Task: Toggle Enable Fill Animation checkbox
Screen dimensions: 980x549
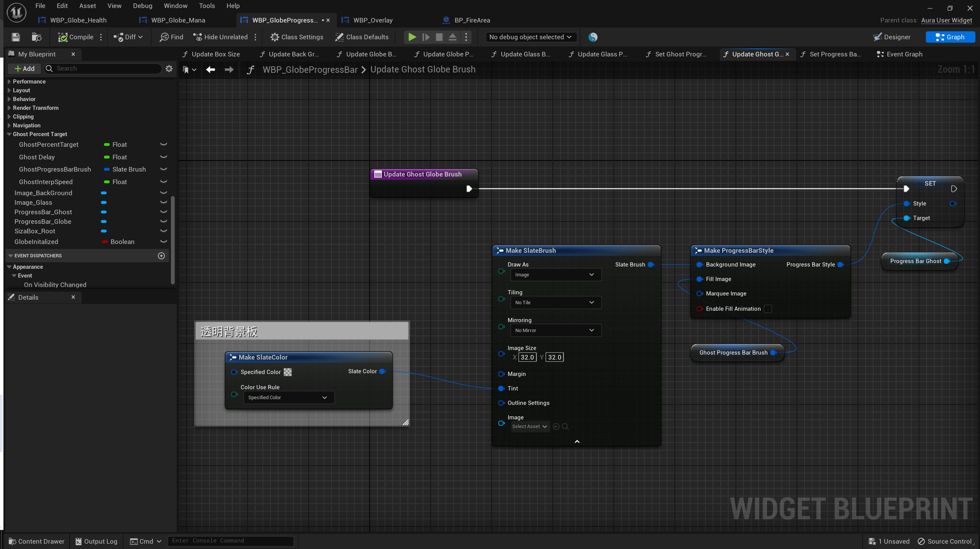Action: (768, 309)
